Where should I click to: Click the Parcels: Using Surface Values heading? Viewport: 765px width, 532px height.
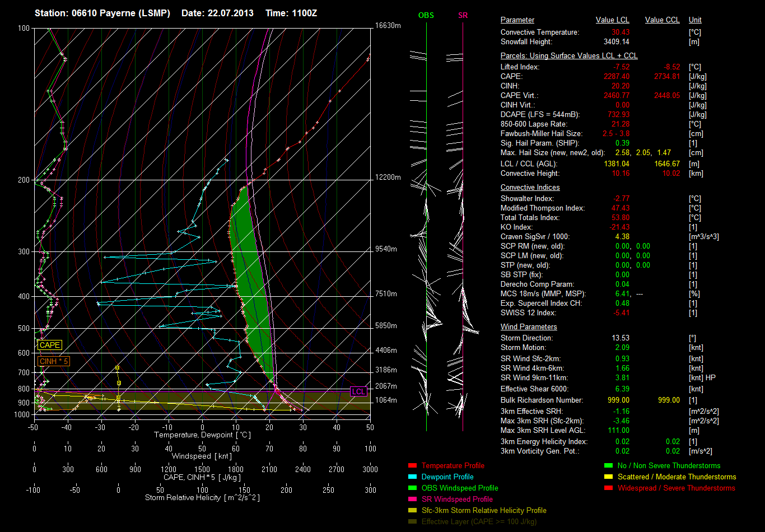[x=569, y=56]
